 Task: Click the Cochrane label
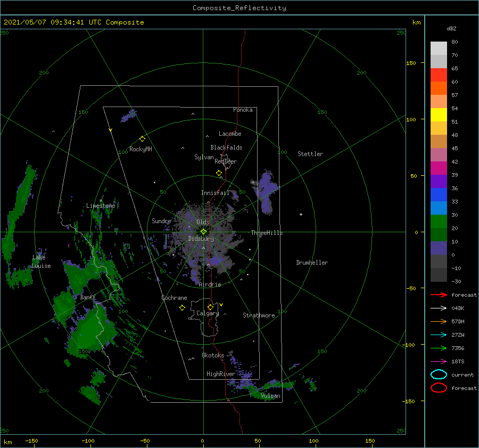174,298
